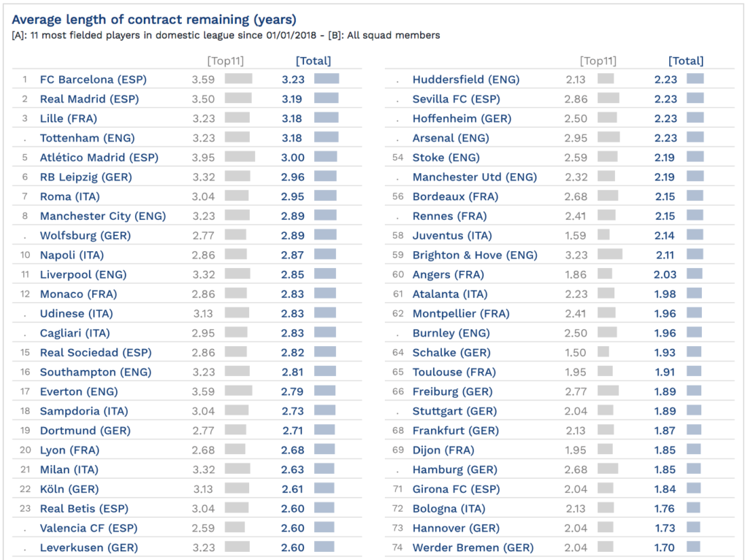Viewport: 748px width, 560px height.
Task: Select Girona FC (ESP) entry
Action: [456, 489]
